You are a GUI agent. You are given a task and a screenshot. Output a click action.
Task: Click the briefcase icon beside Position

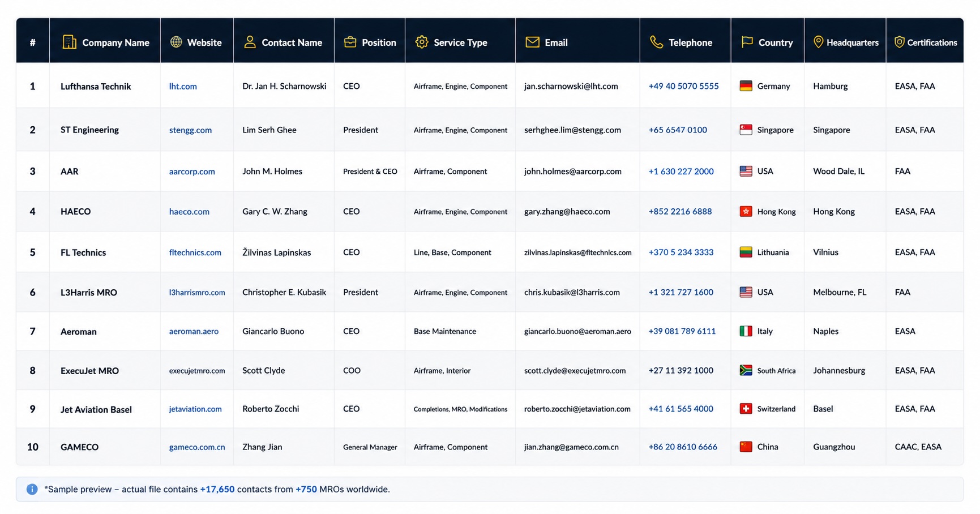pyautogui.click(x=350, y=42)
